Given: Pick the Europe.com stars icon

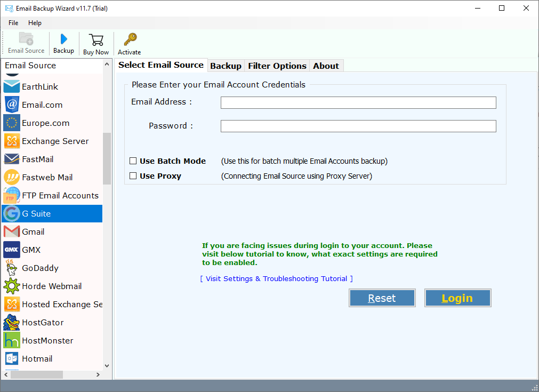Looking at the screenshot, I should [12, 123].
